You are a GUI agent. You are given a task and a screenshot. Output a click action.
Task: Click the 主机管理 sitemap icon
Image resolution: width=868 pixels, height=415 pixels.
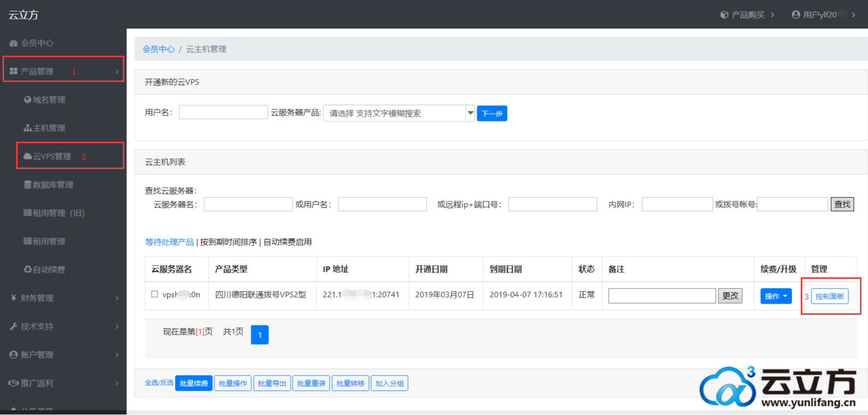[28, 128]
